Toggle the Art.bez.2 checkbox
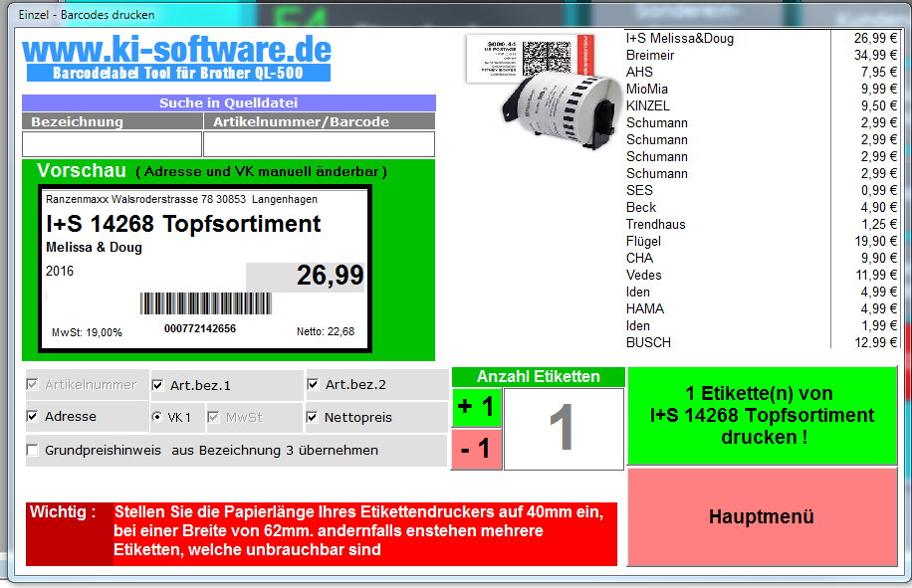The height and width of the screenshot is (588, 912). 313,385
